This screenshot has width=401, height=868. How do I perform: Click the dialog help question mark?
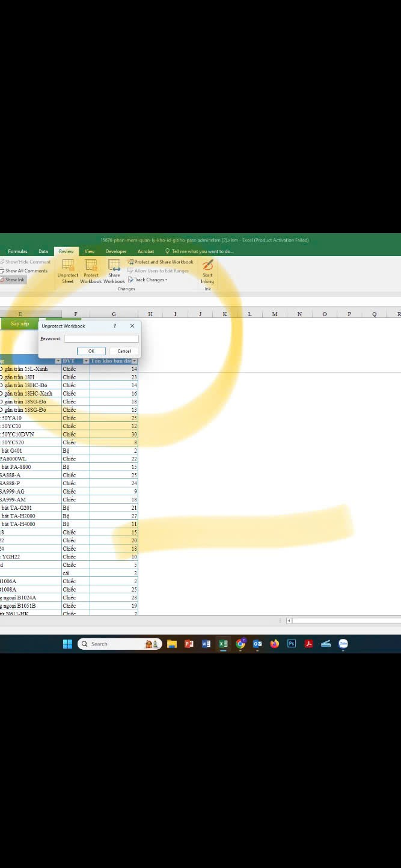tap(115, 326)
